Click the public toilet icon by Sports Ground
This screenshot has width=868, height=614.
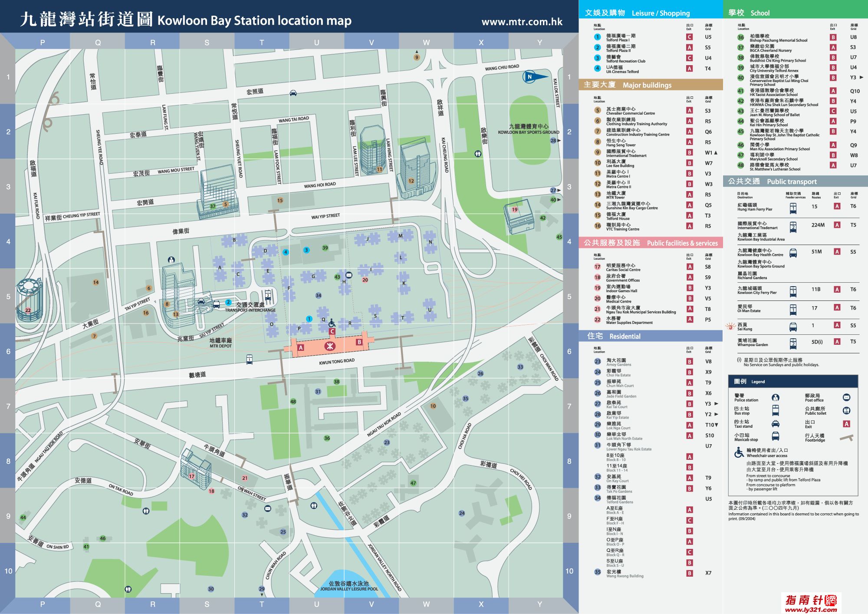pyautogui.click(x=478, y=154)
